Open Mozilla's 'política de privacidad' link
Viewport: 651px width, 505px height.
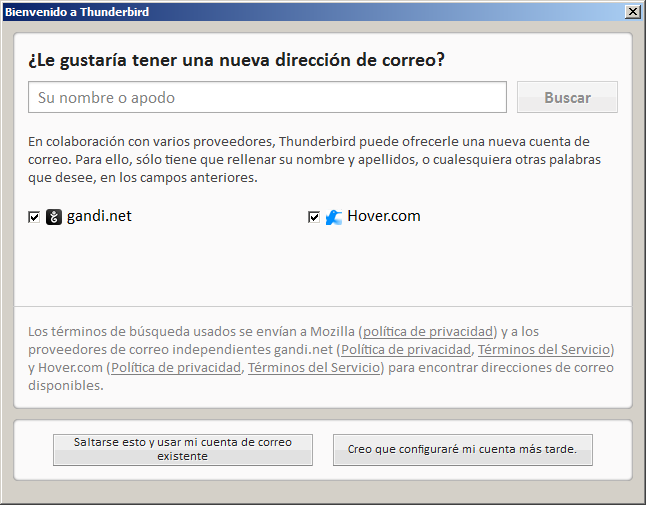click(x=428, y=331)
